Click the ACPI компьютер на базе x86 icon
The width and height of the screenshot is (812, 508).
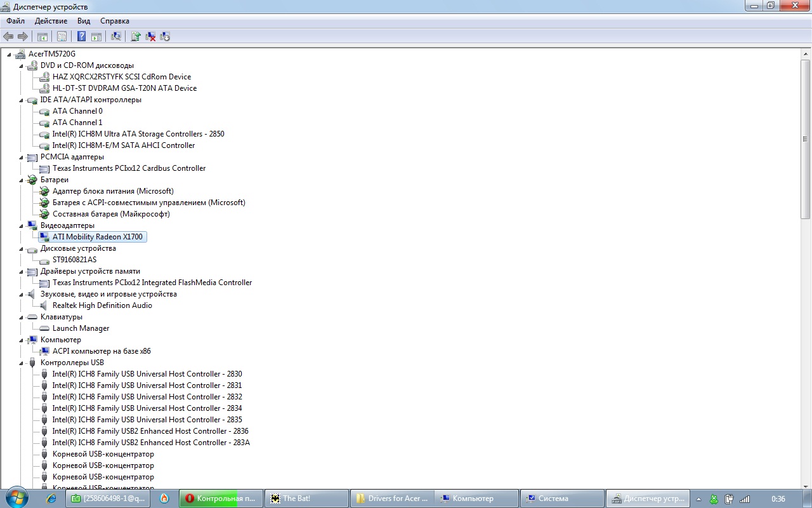(x=44, y=351)
